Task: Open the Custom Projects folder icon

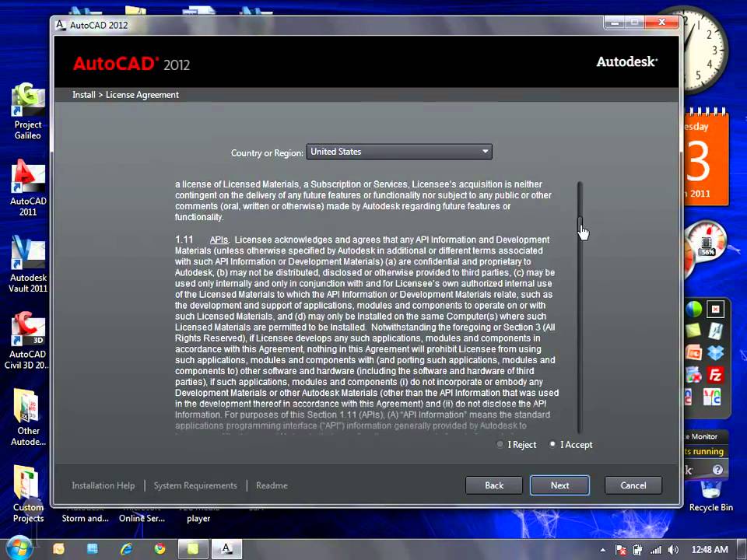Action: click(28, 494)
